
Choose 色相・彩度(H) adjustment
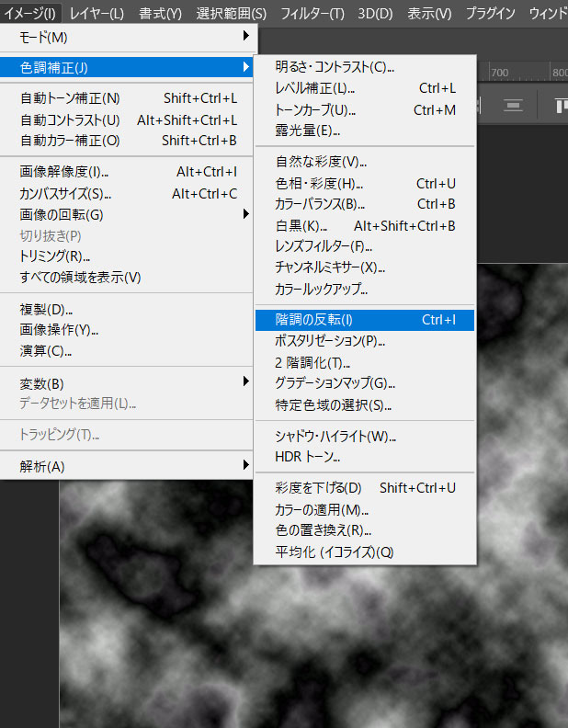pos(319,184)
